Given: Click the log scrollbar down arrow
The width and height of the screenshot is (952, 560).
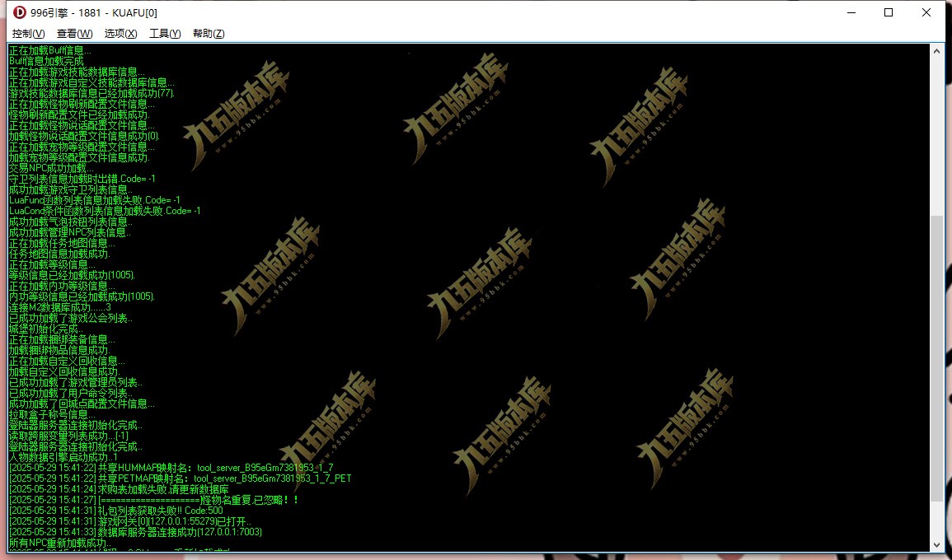Looking at the screenshot, I should [x=937, y=545].
